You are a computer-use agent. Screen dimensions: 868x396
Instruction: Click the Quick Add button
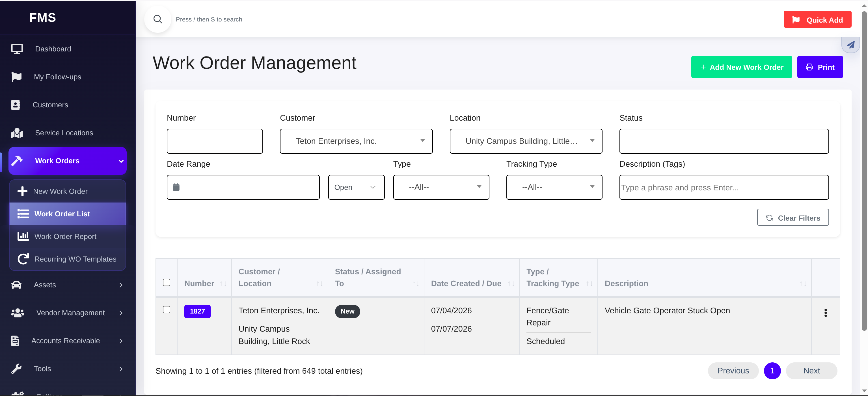click(817, 19)
